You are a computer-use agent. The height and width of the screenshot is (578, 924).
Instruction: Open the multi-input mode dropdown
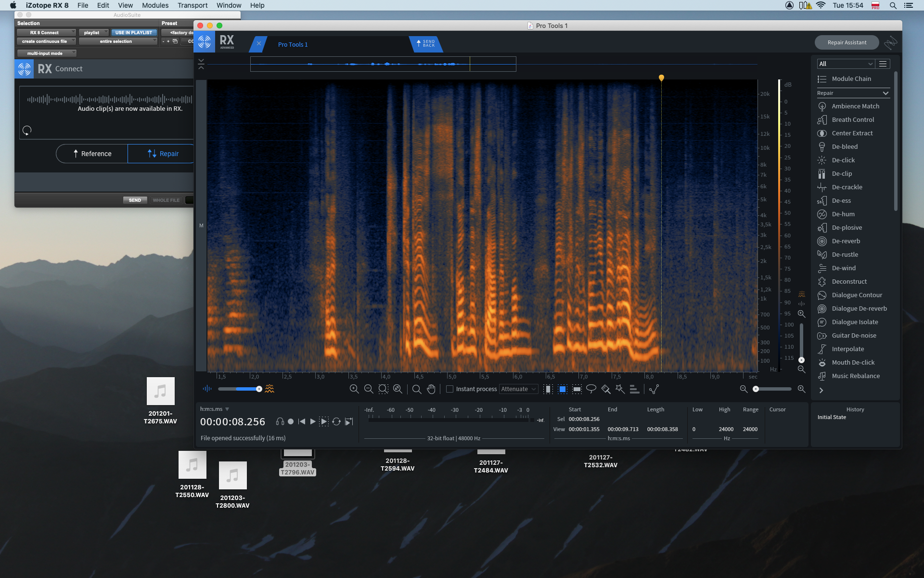click(46, 53)
